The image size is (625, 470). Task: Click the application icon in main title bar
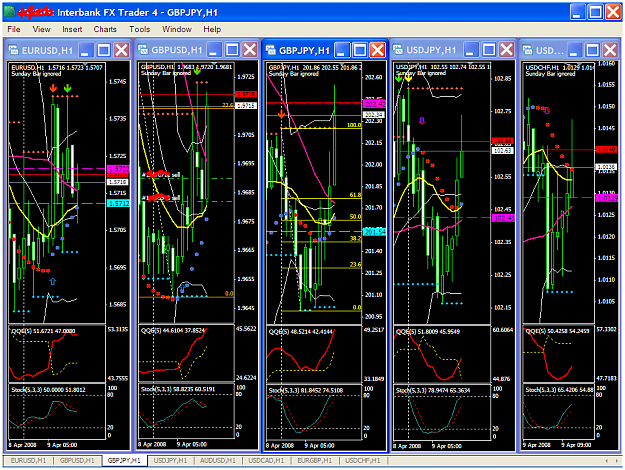9,12
